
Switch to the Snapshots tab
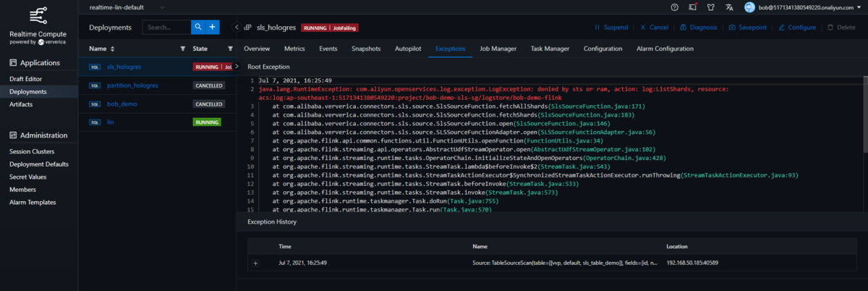point(366,48)
